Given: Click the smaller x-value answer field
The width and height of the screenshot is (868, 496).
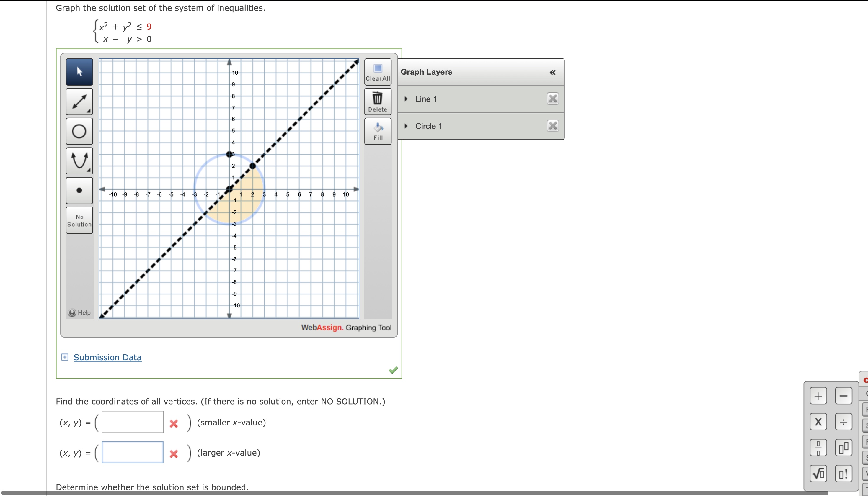Looking at the screenshot, I should click(132, 422).
